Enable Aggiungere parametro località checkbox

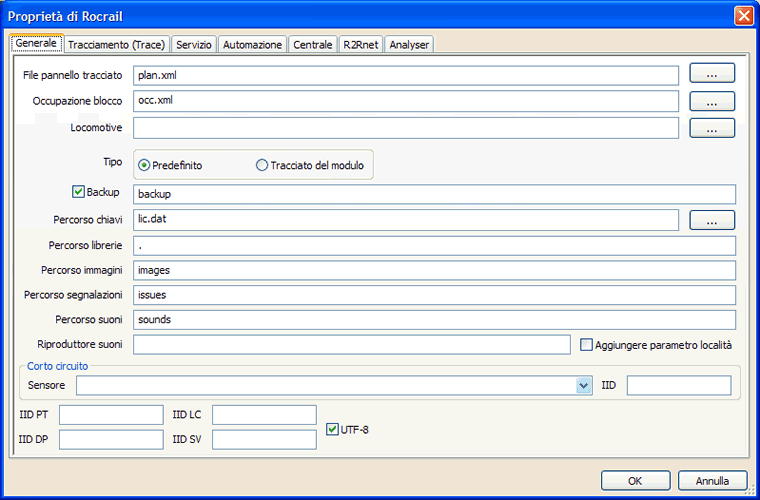tap(587, 345)
